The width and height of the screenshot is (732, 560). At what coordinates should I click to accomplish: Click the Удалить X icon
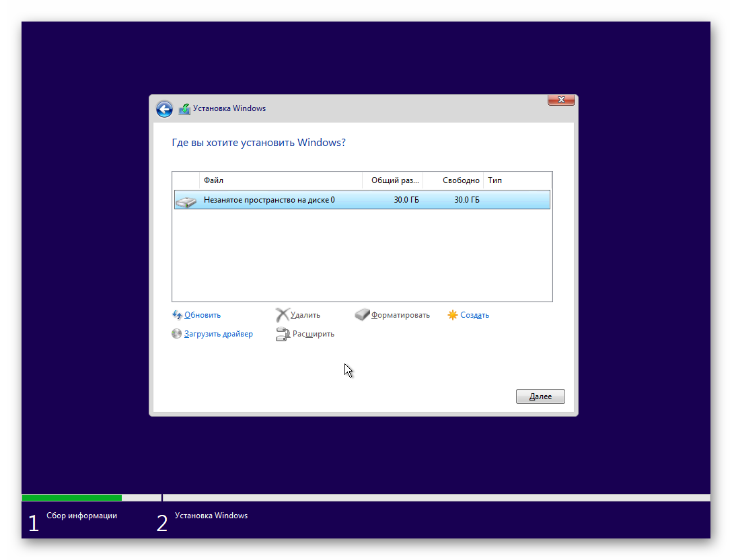(x=282, y=315)
